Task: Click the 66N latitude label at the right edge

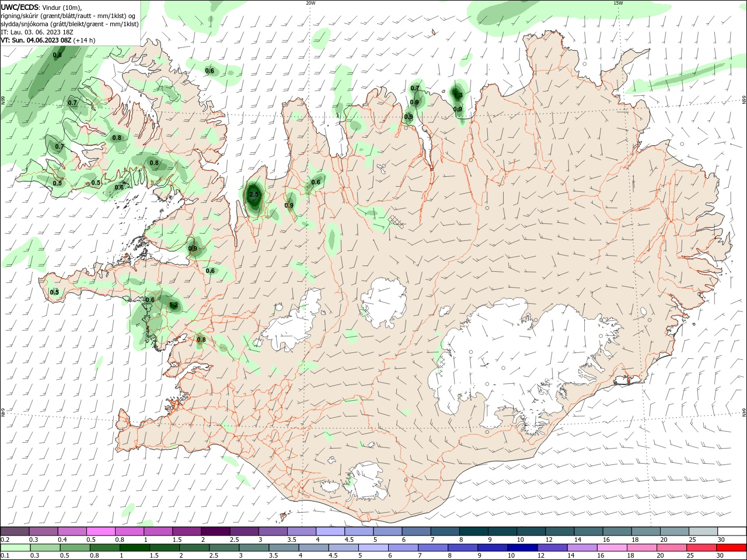Action: tap(744, 100)
